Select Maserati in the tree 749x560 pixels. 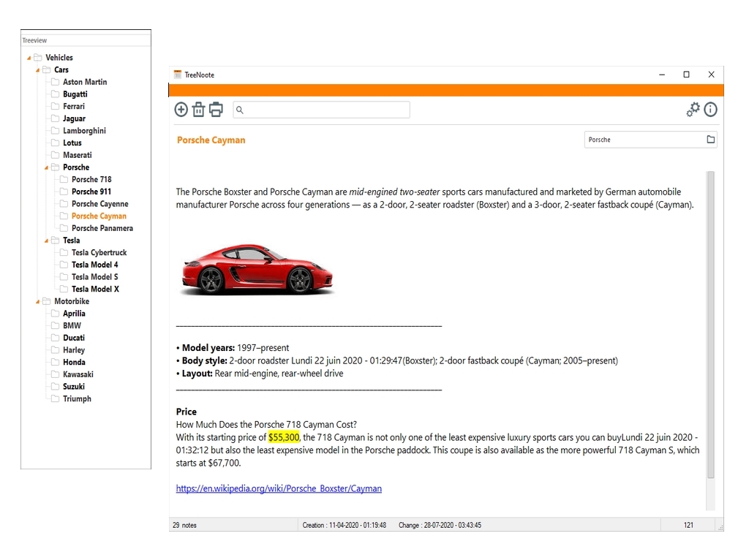[77, 155]
